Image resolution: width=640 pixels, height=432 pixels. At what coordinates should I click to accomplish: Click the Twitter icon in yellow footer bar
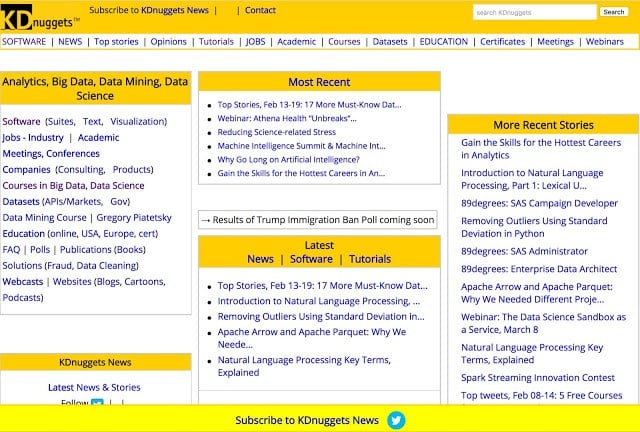pos(396,420)
